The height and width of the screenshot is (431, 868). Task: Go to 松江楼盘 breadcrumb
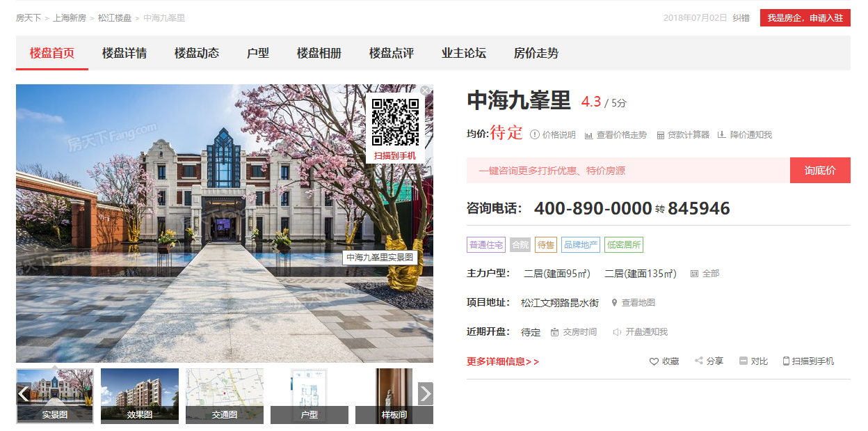pyautogui.click(x=115, y=18)
